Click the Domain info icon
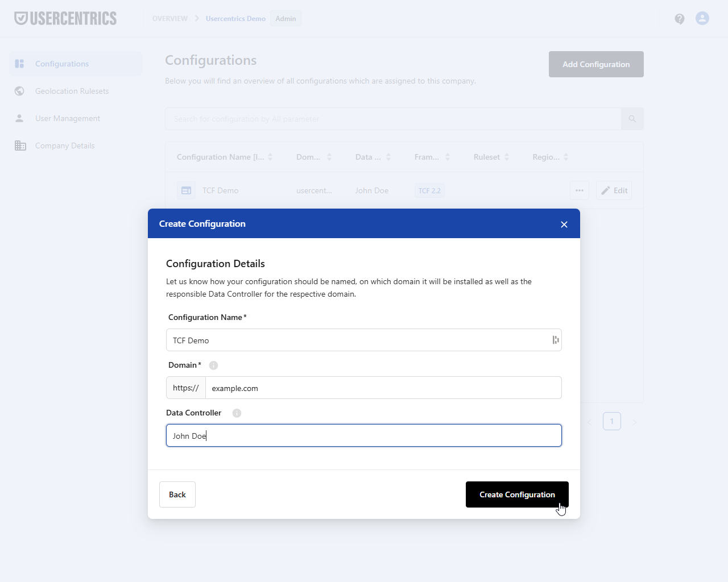The width and height of the screenshot is (728, 582). click(x=214, y=365)
